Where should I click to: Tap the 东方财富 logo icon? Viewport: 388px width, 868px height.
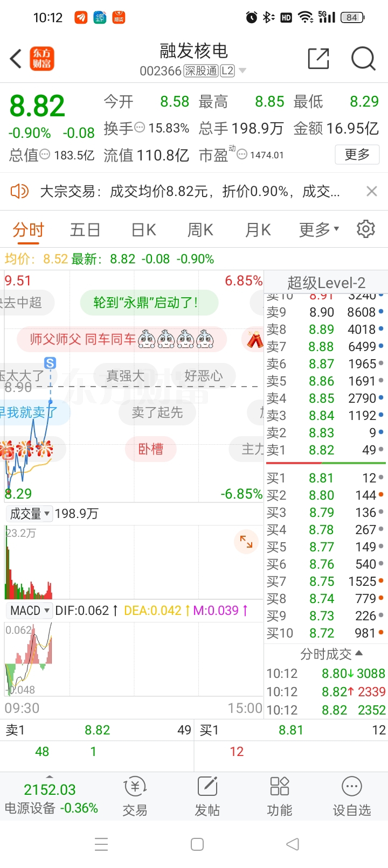point(42,59)
